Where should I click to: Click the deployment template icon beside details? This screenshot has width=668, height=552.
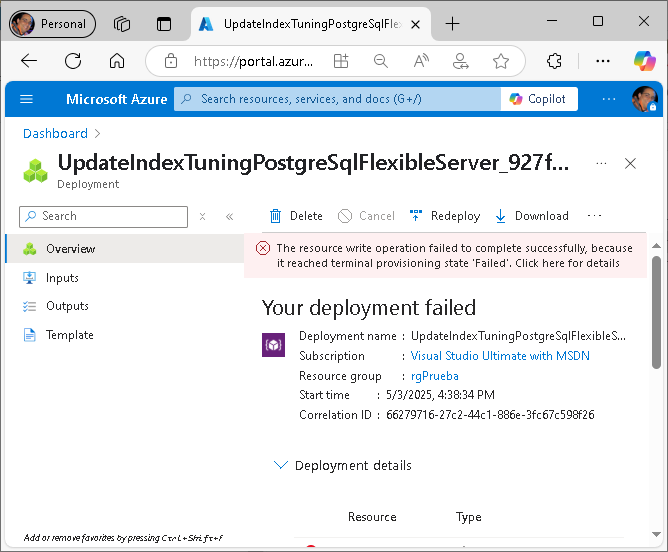click(274, 345)
